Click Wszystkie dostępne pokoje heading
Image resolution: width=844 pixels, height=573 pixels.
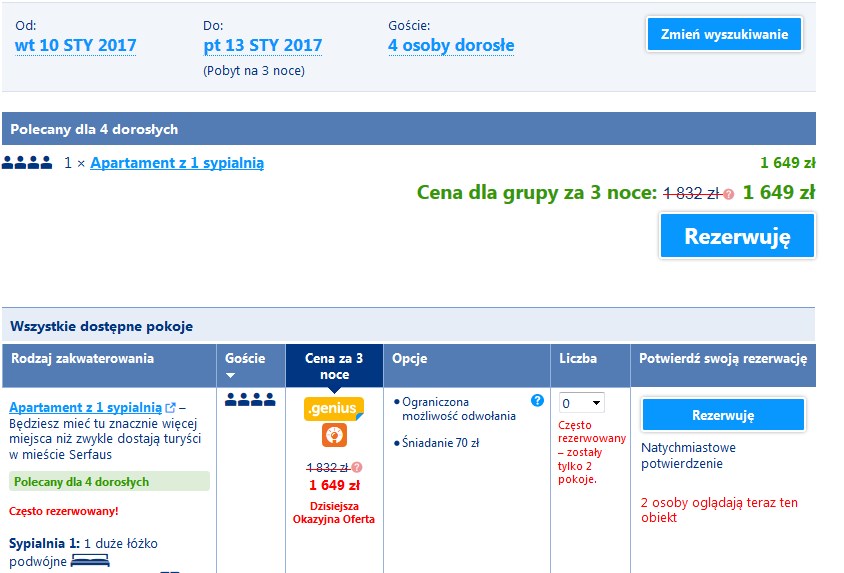click(101, 327)
